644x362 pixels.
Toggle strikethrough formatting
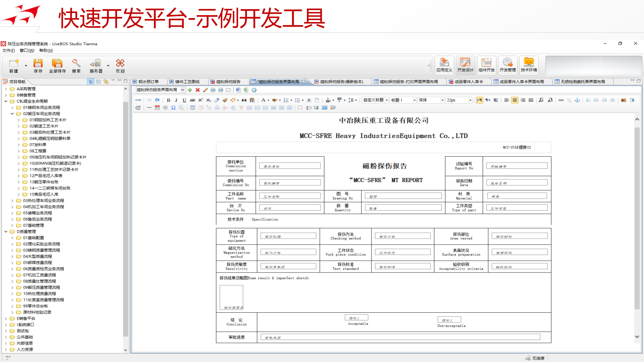(x=192, y=100)
